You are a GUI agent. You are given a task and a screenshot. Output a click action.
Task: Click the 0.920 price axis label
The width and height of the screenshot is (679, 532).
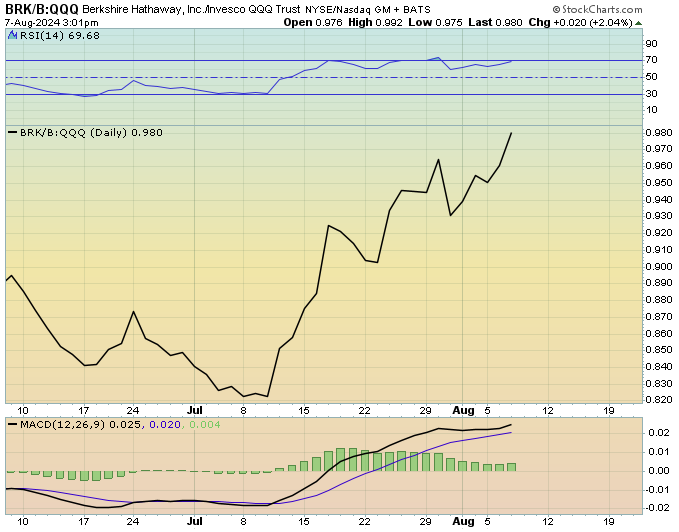click(659, 233)
